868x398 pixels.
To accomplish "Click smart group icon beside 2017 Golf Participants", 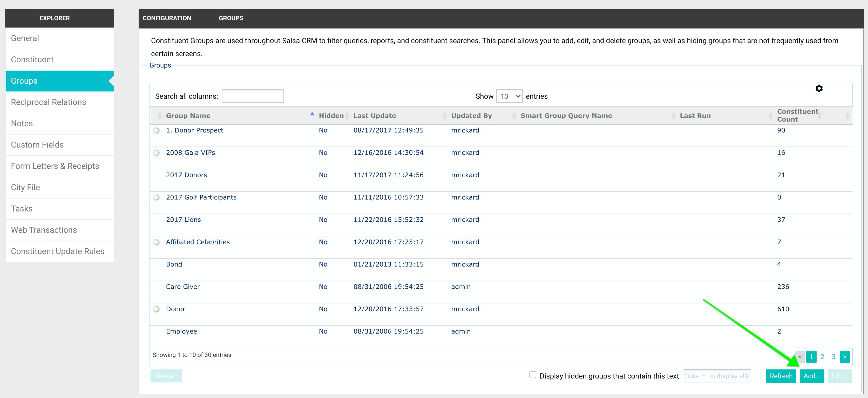I will click(x=156, y=197).
